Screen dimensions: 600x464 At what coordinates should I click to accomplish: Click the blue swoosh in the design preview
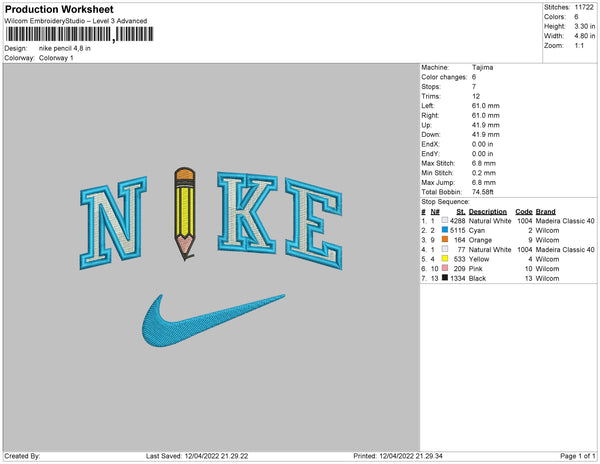click(x=213, y=321)
